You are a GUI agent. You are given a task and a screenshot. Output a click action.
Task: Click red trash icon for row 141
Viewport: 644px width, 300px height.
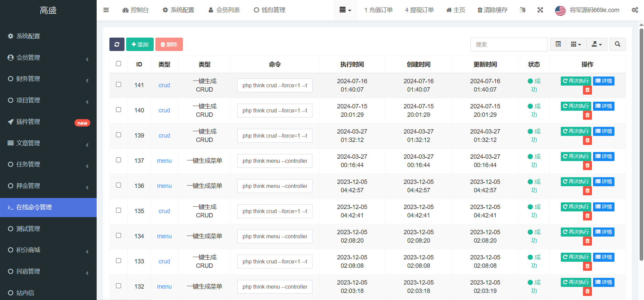pyautogui.click(x=587, y=90)
